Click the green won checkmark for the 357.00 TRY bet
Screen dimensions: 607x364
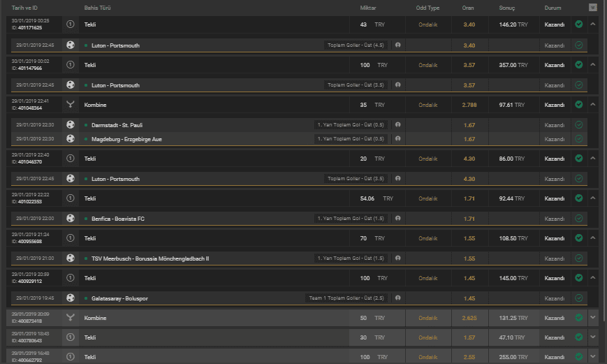coord(579,65)
